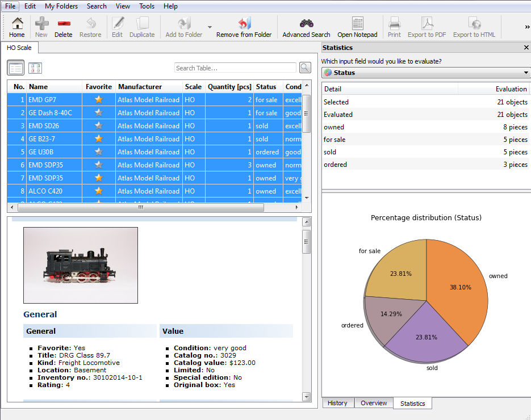Sort table by Name column header
531x420 pixels.
[54, 87]
